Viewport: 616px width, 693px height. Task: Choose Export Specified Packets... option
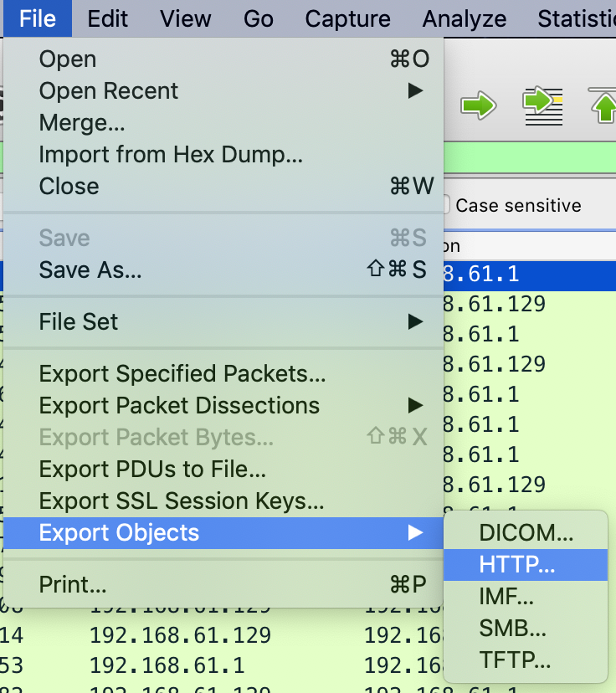182,374
